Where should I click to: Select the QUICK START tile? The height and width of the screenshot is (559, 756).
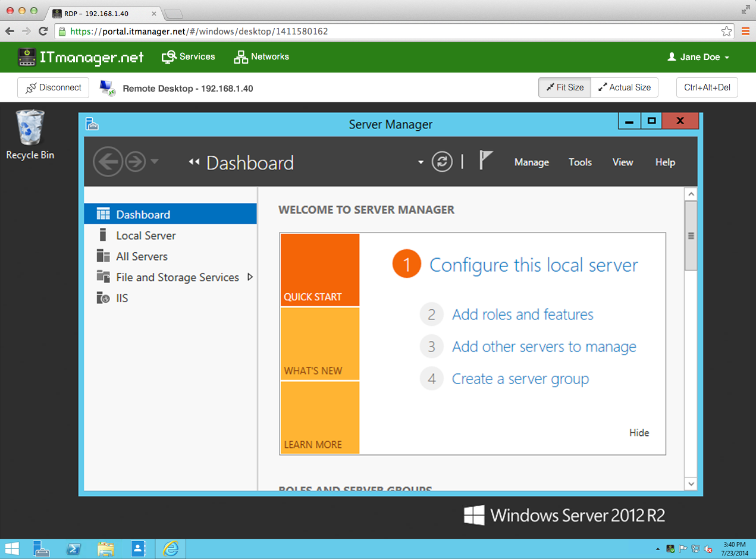pyautogui.click(x=320, y=270)
